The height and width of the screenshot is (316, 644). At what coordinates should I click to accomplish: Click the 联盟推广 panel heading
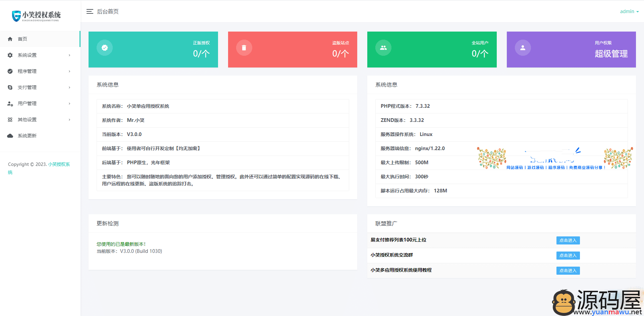coord(386,224)
